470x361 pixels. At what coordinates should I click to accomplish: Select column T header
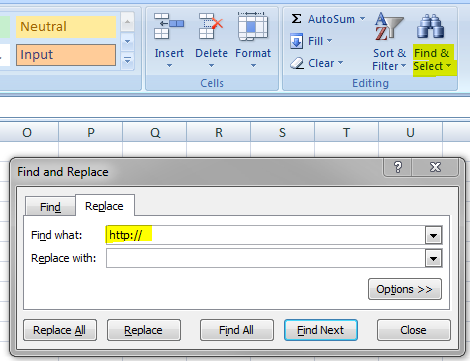[346, 132]
